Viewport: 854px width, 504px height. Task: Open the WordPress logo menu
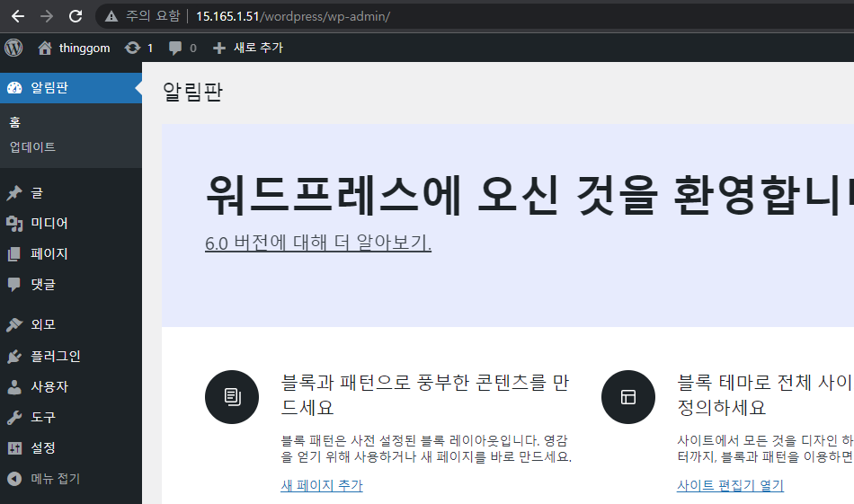pos(13,48)
